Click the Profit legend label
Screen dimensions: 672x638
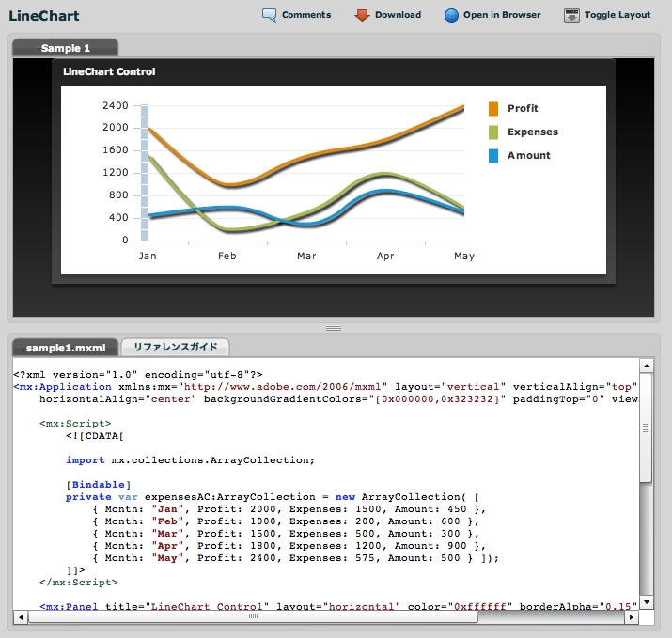click(x=523, y=108)
